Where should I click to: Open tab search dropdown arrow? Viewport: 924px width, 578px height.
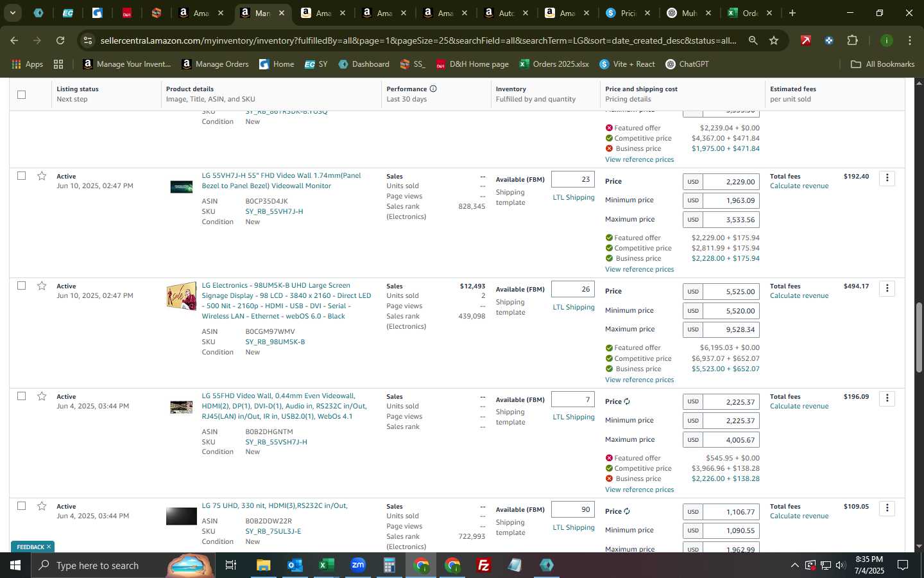click(12, 13)
